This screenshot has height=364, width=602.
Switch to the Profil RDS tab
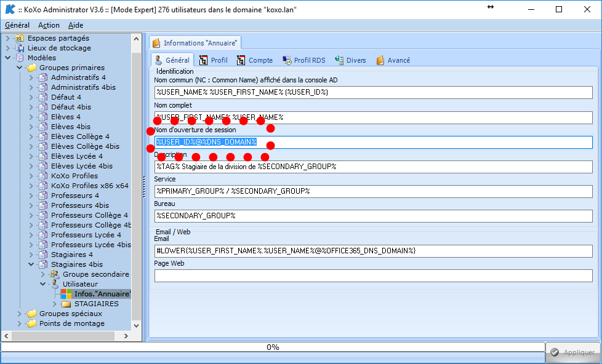click(x=304, y=60)
